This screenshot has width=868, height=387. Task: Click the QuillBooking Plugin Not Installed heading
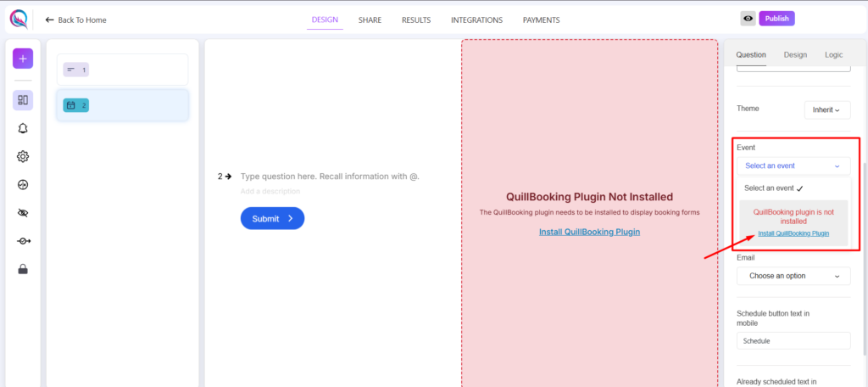590,197
